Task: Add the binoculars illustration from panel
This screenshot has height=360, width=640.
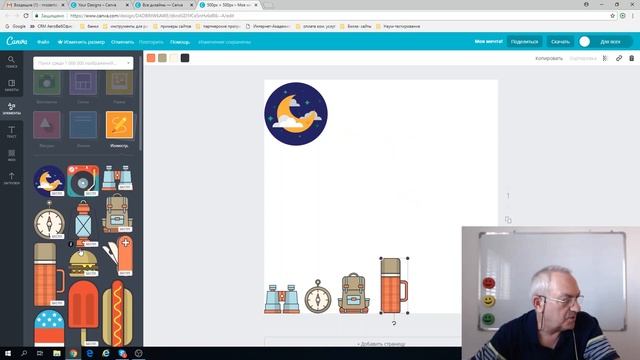Action: (x=117, y=178)
